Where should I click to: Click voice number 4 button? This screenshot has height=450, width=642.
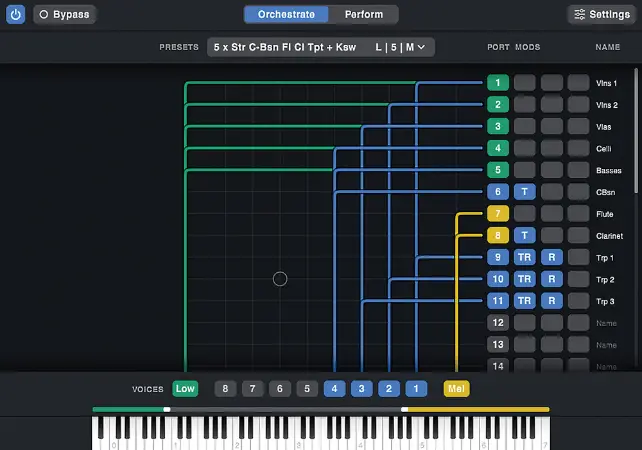click(334, 388)
